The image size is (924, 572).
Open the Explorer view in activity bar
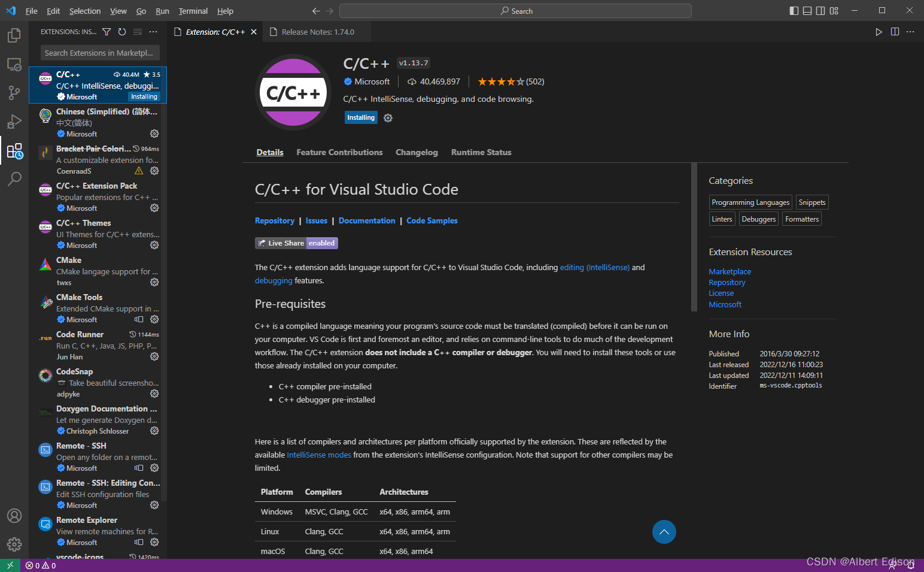pos(14,36)
